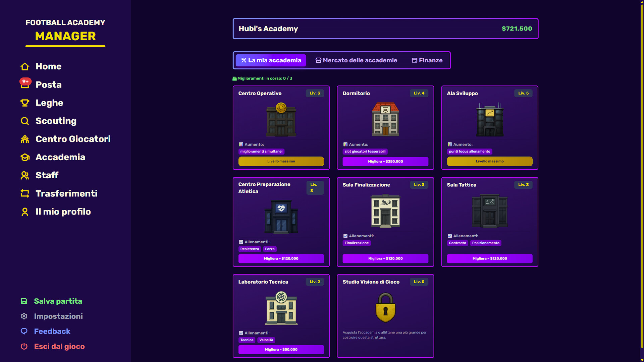This screenshot has height=362, width=644.
Task: Switch to Mercato delle accademie tab
Action: click(x=356, y=60)
